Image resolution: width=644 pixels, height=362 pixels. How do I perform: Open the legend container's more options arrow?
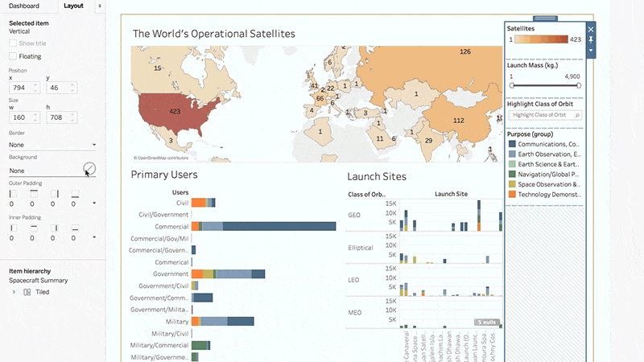point(591,50)
